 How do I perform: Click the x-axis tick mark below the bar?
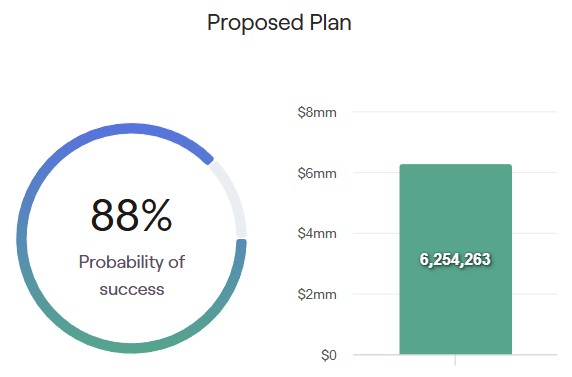click(455, 360)
